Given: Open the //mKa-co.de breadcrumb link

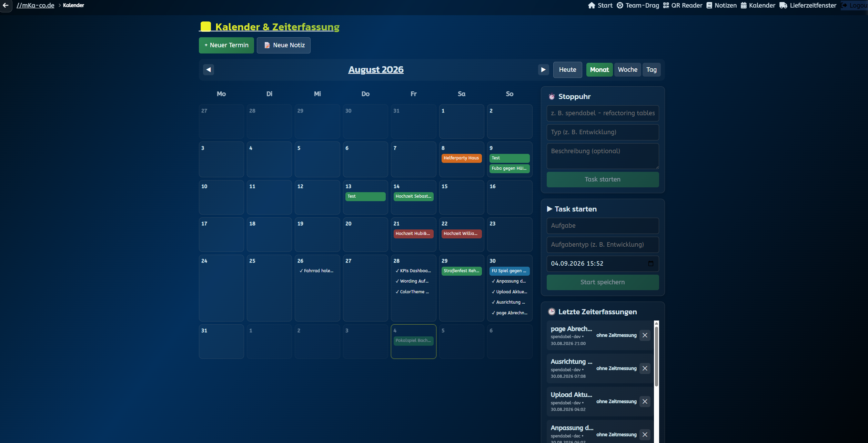Looking at the screenshot, I should (x=36, y=5).
